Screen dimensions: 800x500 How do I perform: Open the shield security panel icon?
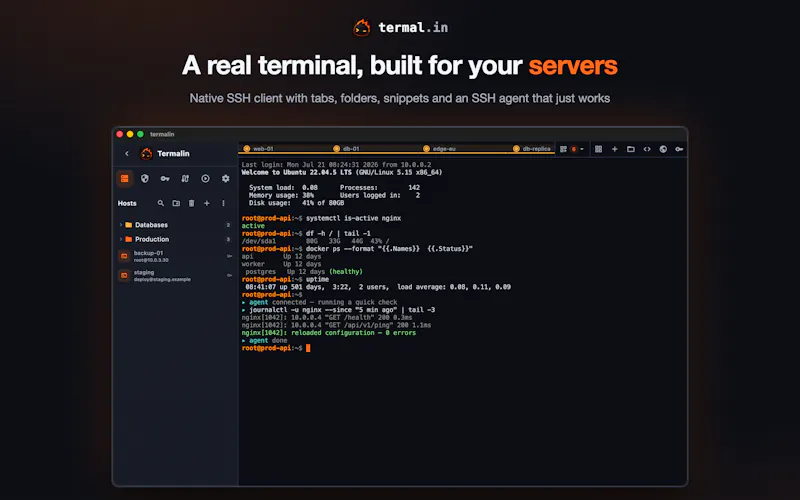pyautogui.click(x=145, y=179)
